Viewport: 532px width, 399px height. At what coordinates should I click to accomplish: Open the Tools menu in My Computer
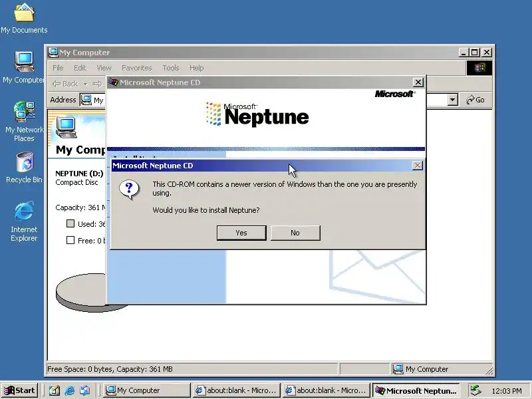click(171, 68)
